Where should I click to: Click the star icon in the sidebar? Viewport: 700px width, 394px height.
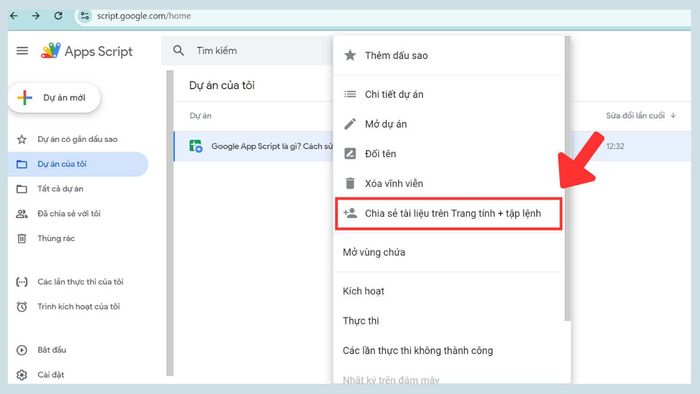pyautogui.click(x=21, y=139)
